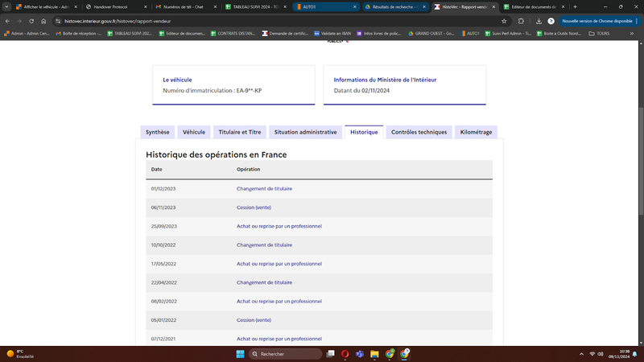644x362 pixels.
Task: Select the Kilométrage tab
Action: coord(476,132)
